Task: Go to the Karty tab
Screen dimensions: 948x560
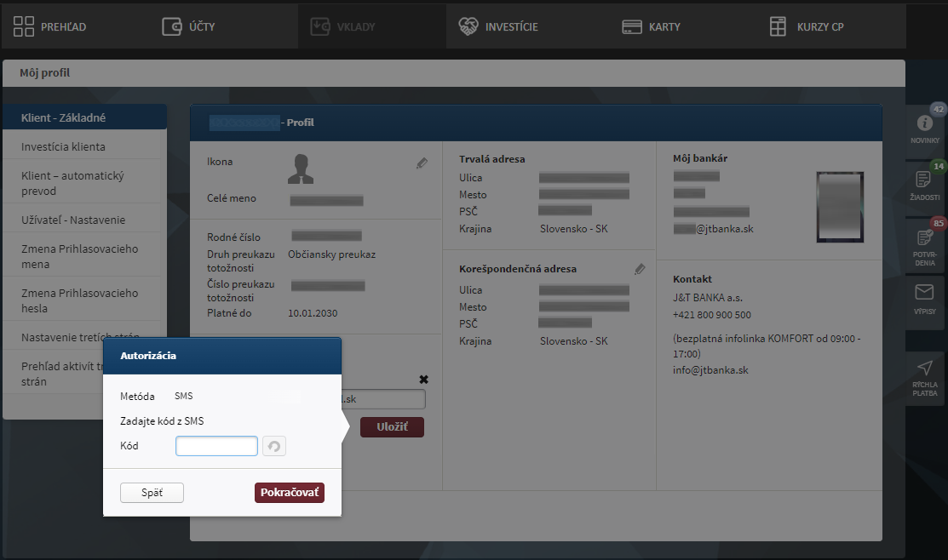Action: point(651,26)
